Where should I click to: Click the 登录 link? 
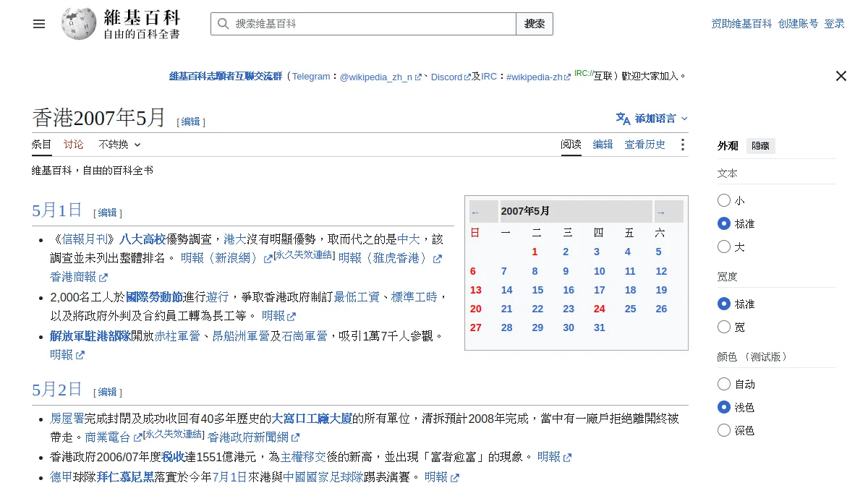pyautogui.click(x=835, y=24)
